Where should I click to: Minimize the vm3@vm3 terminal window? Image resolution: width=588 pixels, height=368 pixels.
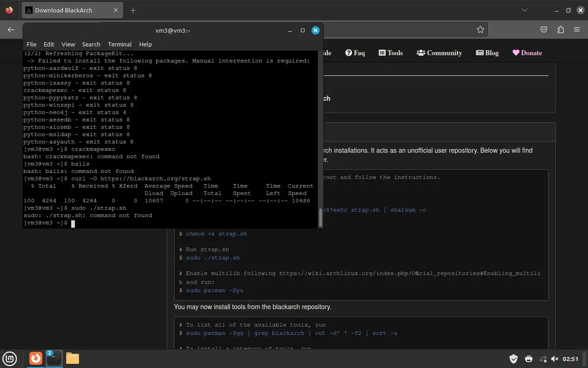(289, 30)
